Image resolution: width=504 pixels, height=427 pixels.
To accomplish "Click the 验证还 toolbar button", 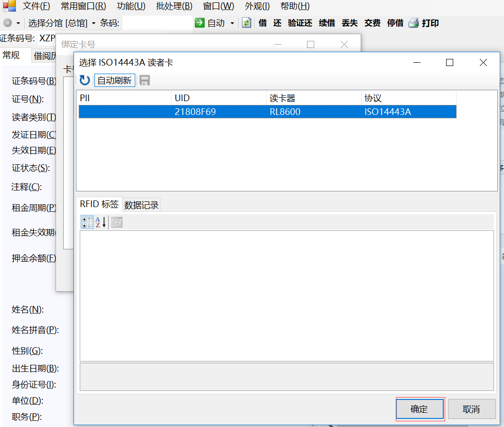I will 300,23.
